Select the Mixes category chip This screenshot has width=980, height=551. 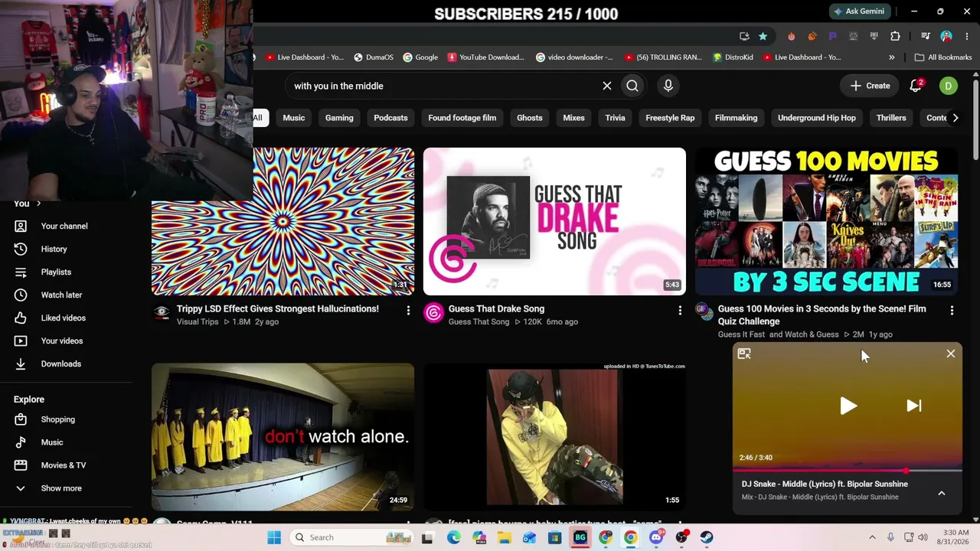coord(573,118)
